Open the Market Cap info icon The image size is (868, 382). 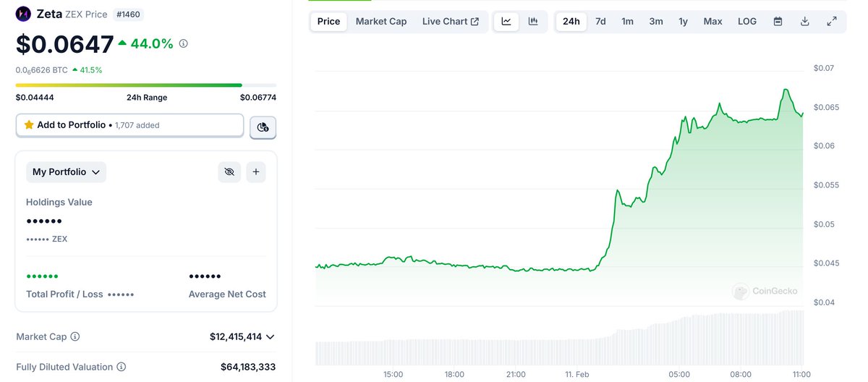coord(75,336)
